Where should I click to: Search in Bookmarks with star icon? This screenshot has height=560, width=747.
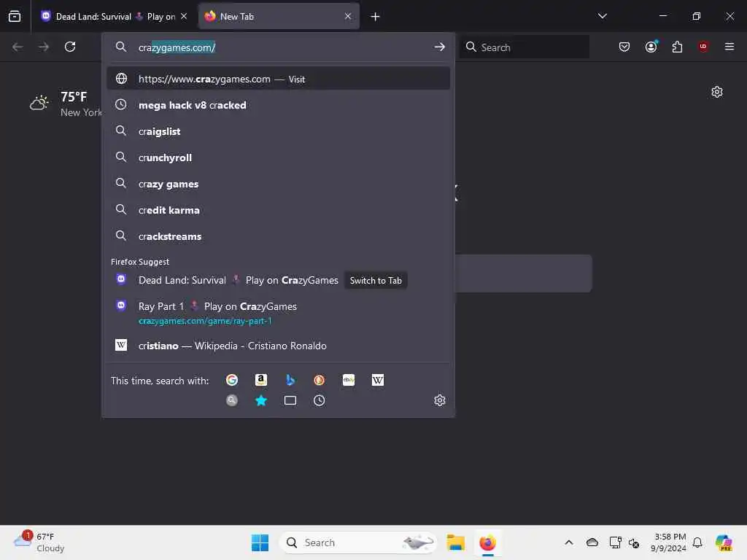click(x=261, y=400)
